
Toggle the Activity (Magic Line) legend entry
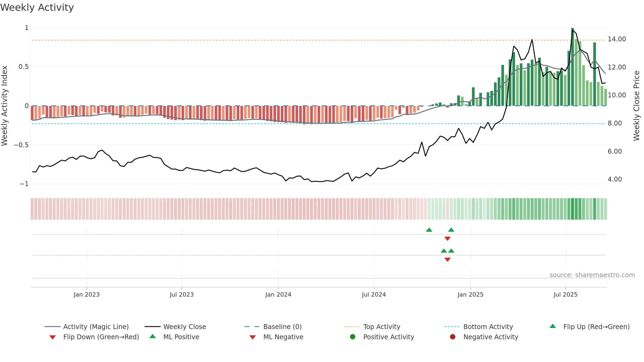[87, 327]
